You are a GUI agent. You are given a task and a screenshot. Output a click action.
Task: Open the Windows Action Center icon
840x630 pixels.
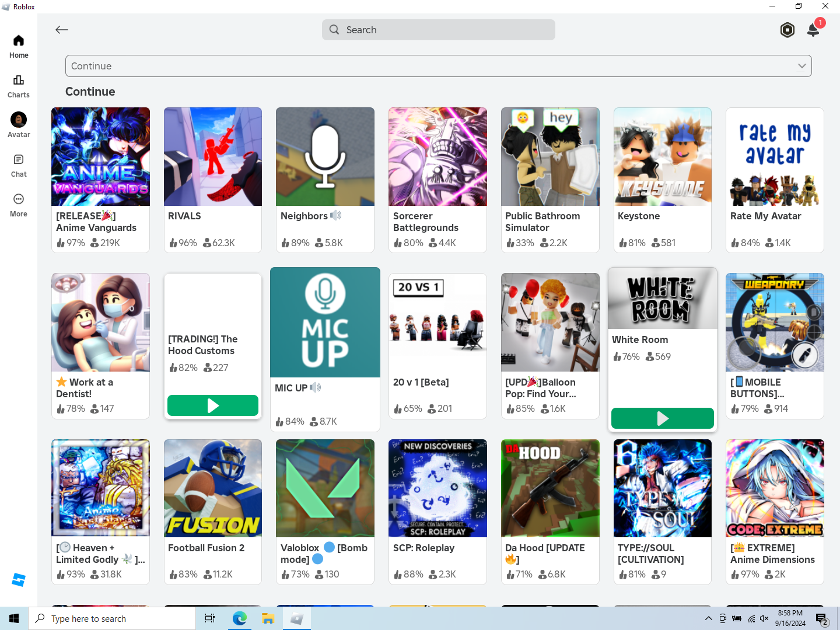point(822,618)
